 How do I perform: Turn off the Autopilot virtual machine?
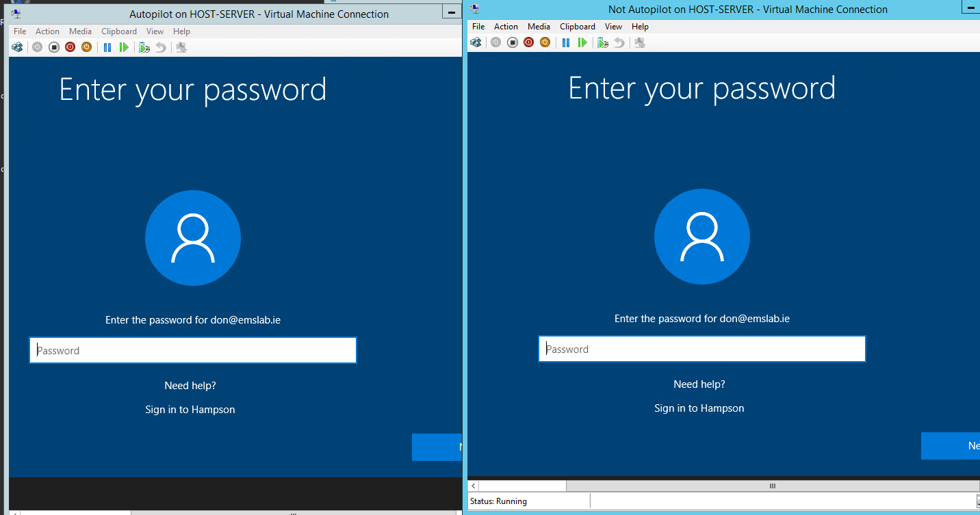[54, 47]
